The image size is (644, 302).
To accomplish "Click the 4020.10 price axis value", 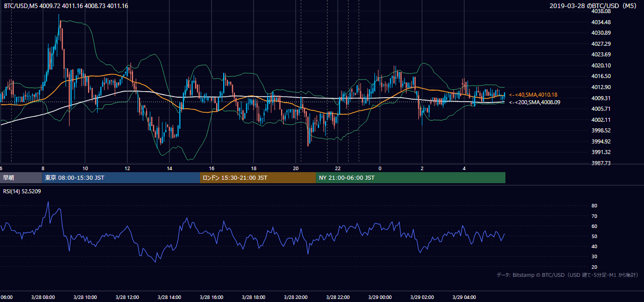I will coord(601,65).
